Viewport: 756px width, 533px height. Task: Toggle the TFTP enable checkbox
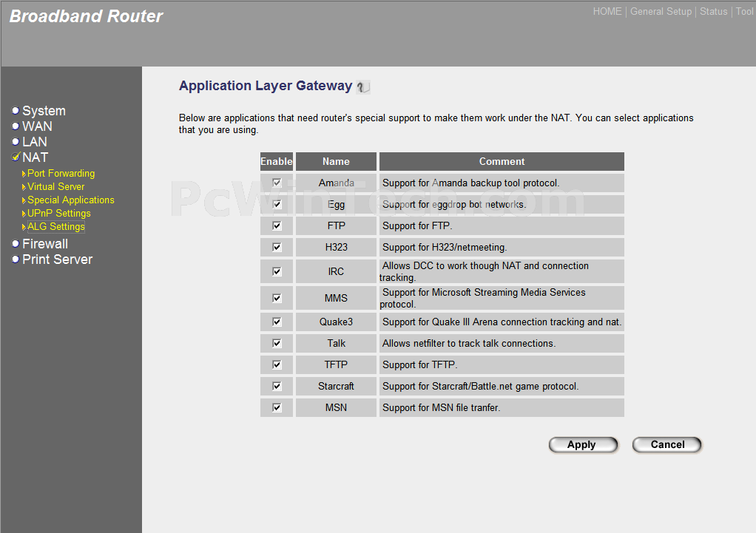pyautogui.click(x=277, y=364)
